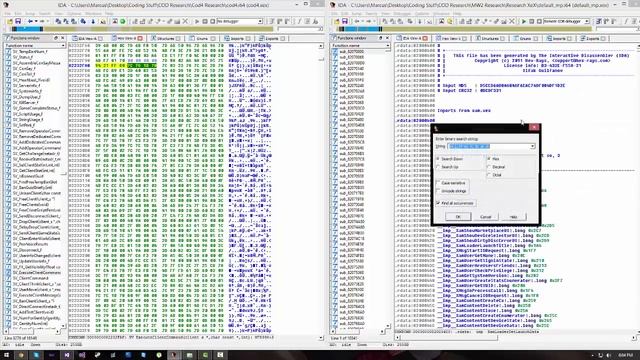Click the pause process icon in left IDA toolbar

click(205, 21)
